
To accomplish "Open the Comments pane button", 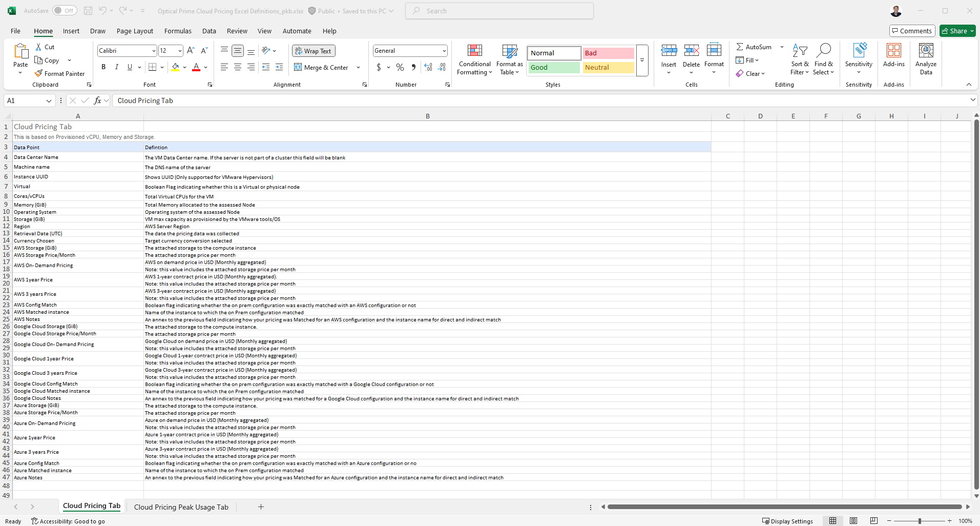I will (912, 31).
